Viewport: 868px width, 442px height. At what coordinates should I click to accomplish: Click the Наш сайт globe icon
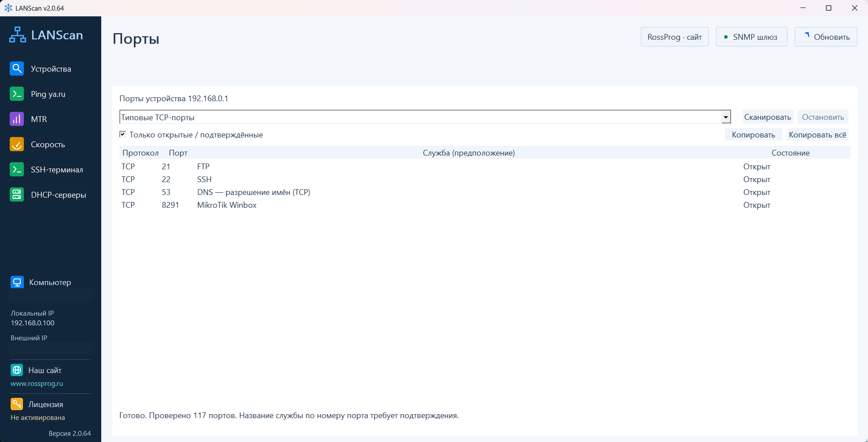coord(17,370)
